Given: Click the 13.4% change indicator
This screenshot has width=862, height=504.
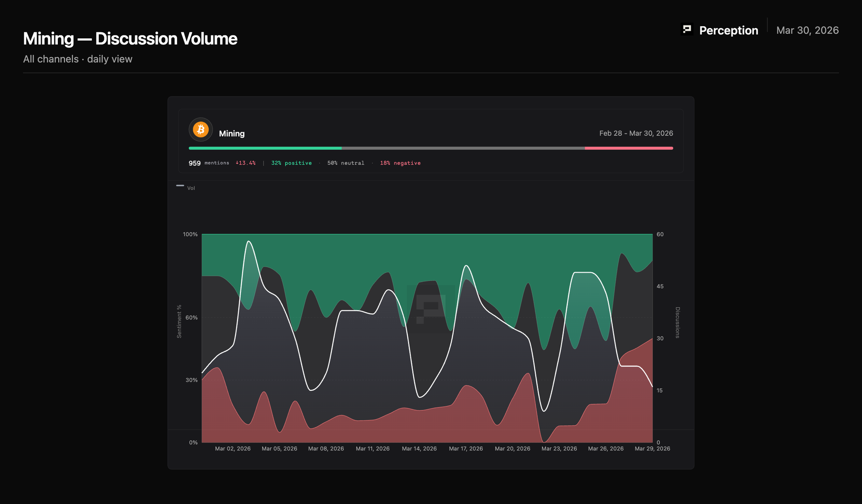Looking at the screenshot, I should click(x=246, y=163).
